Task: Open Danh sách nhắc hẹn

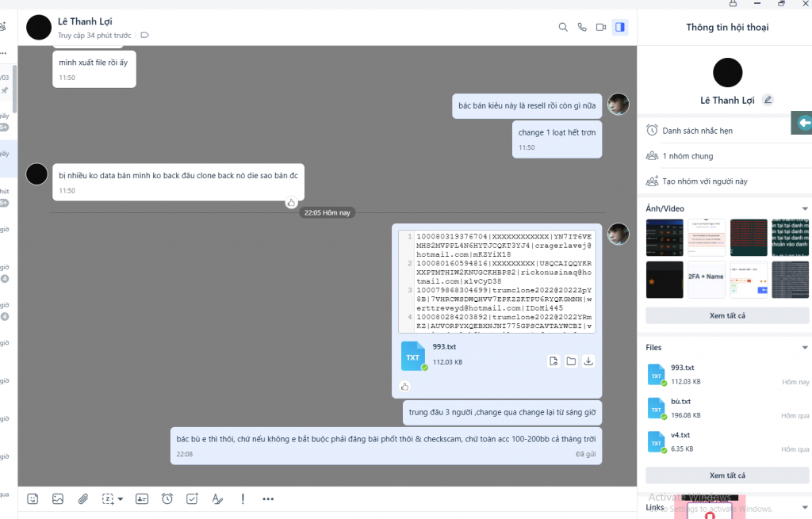Action: point(698,131)
